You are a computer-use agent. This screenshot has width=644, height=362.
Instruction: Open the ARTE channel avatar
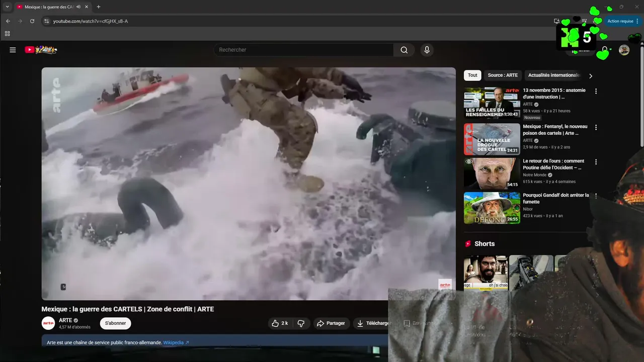coord(48,323)
